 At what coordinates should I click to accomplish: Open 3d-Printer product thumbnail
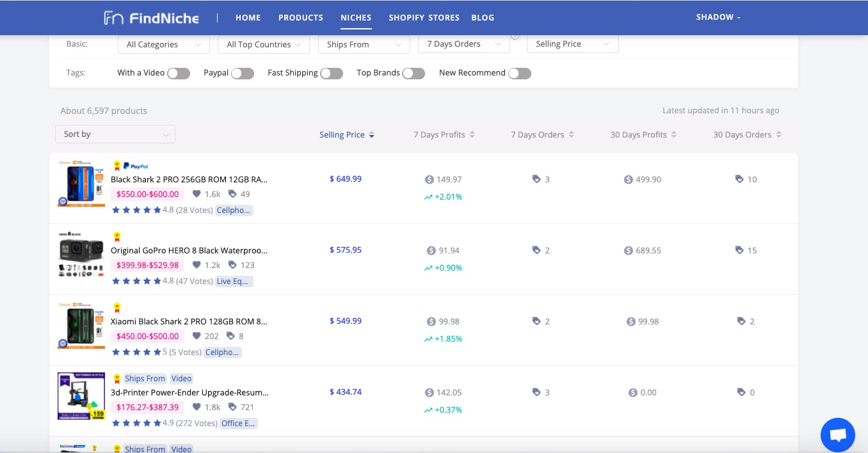pos(81,397)
